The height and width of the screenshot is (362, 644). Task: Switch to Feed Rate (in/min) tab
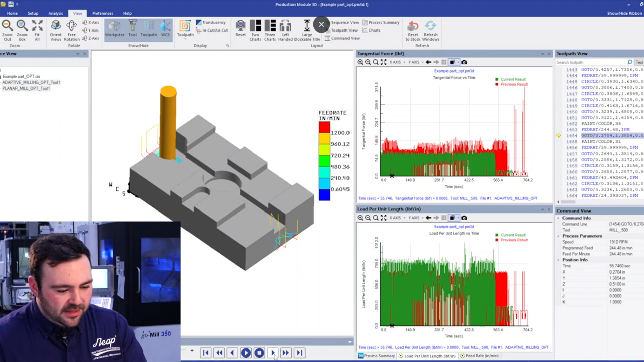point(480,356)
